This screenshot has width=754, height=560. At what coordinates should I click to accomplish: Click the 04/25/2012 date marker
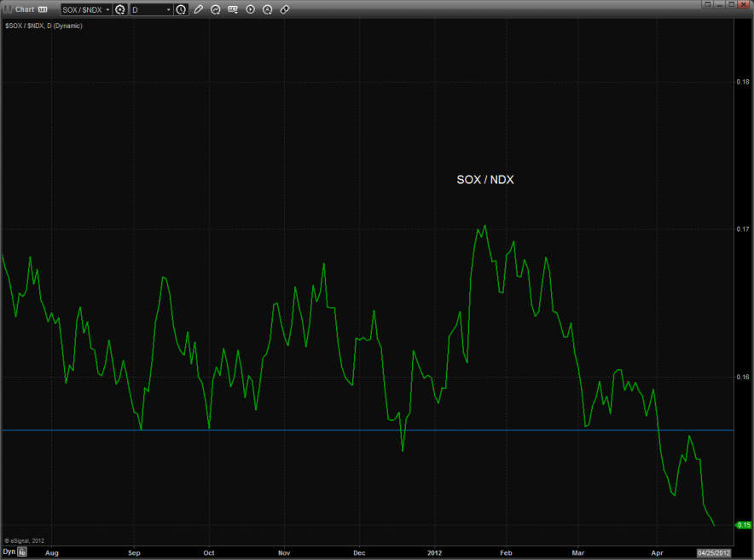(713, 552)
